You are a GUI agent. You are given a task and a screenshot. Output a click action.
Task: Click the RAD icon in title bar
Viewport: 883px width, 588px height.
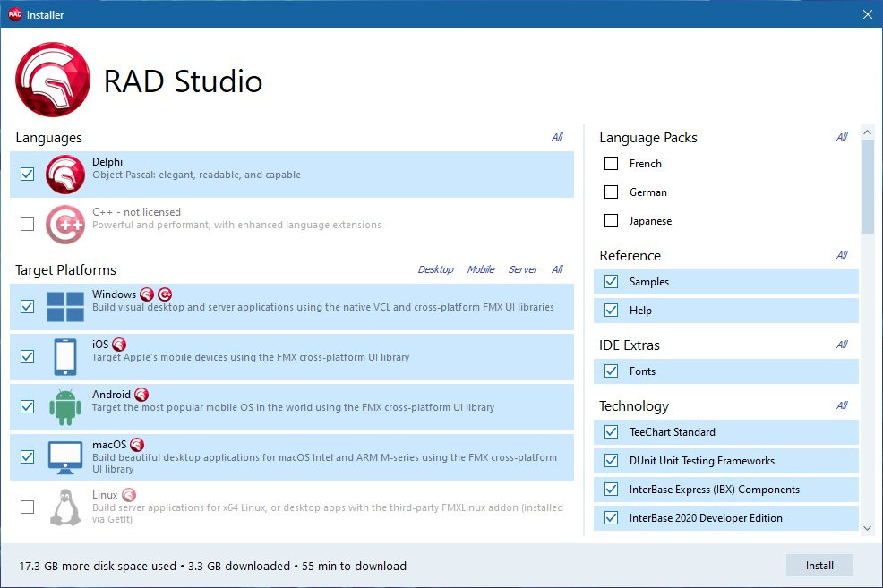15,14
